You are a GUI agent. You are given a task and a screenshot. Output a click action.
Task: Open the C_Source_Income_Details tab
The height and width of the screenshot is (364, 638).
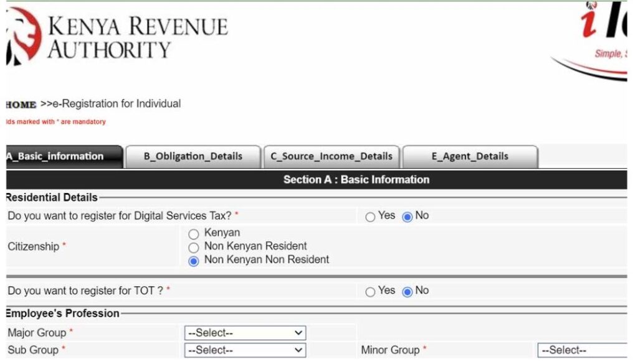331,156
